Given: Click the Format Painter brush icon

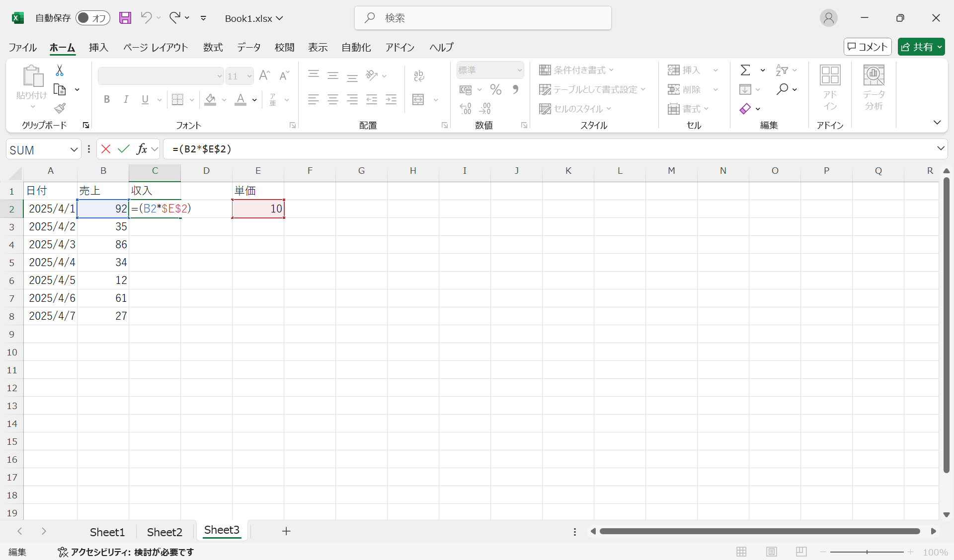Looking at the screenshot, I should 60,108.
